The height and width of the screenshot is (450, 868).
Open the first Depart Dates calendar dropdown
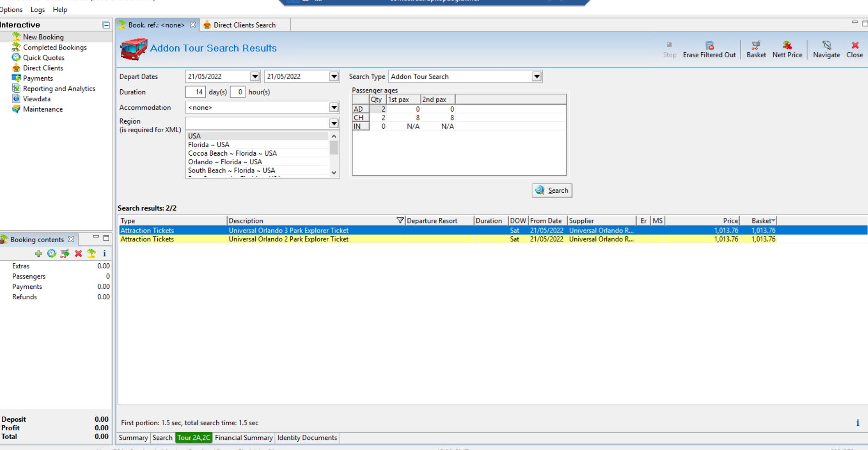[255, 76]
